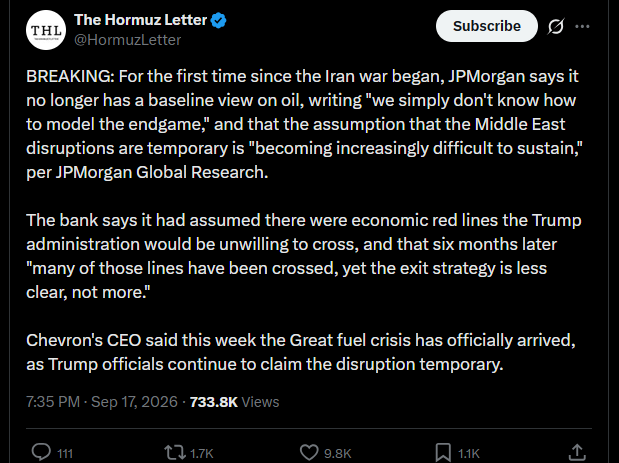Like the post with the heart icon
The width and height of the screenshot is (619, 463).
pyautogui.click(x=309, y=453)
